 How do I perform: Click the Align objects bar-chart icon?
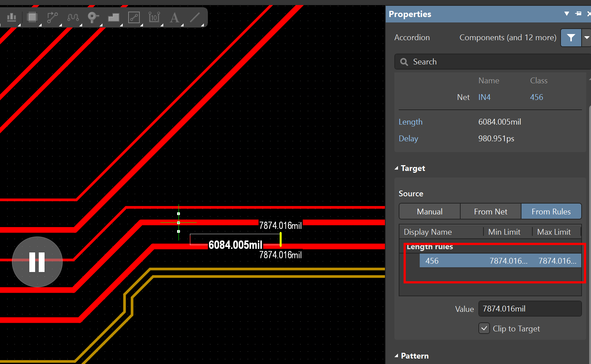[12, 17]
